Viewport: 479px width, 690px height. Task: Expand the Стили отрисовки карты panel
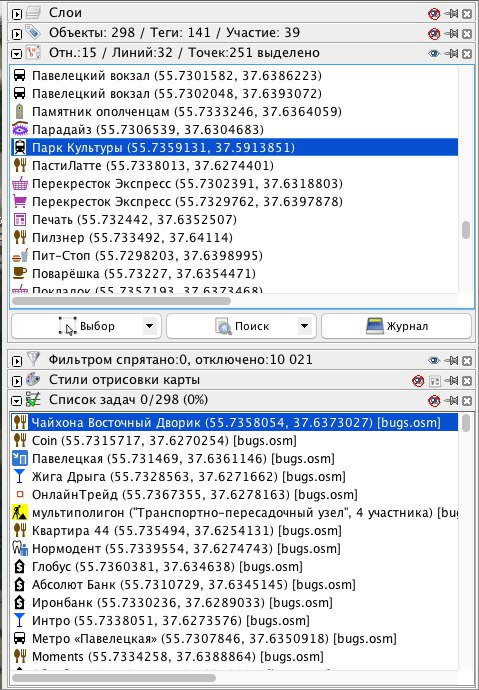click(17, 381)
